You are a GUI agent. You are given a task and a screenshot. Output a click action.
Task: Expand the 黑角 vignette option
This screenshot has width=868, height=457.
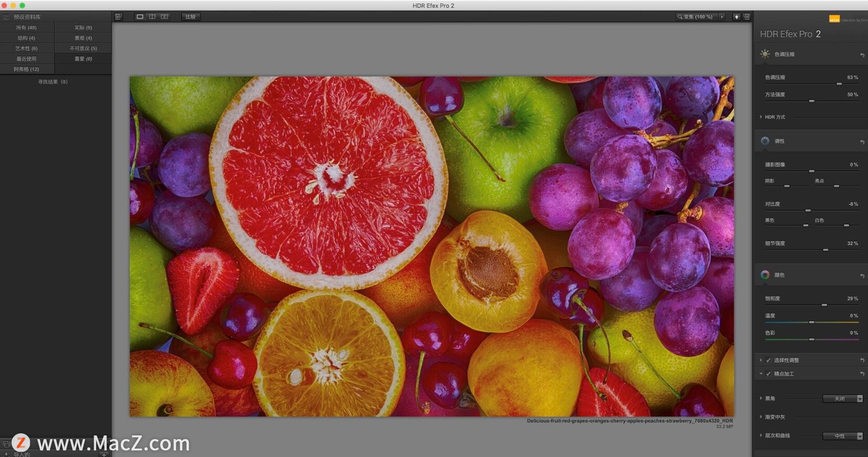(761, 398)
